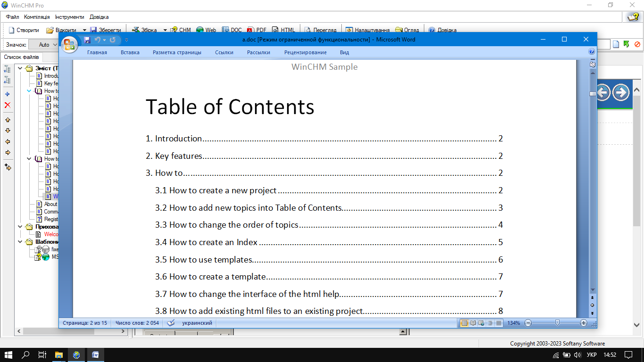Click Web output toolbar button
The image size is (644, 362).
206,30
